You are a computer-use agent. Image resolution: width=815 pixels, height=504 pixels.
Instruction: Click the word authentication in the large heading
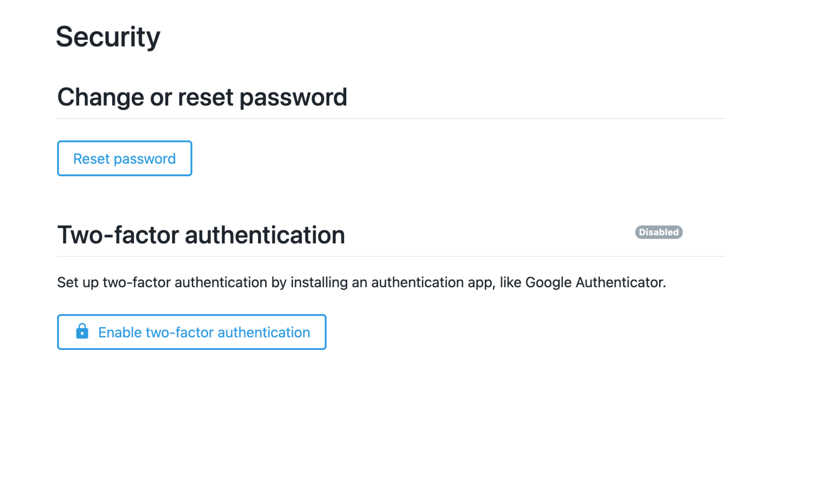[x=265, y=235]
